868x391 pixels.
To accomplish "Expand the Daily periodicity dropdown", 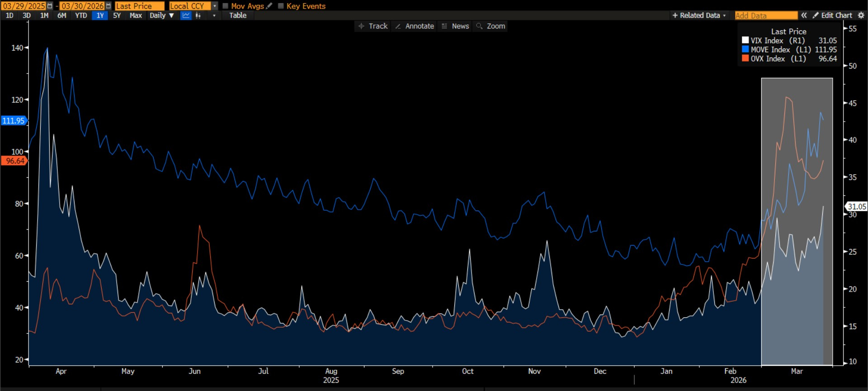I will (x=162, y=15).
